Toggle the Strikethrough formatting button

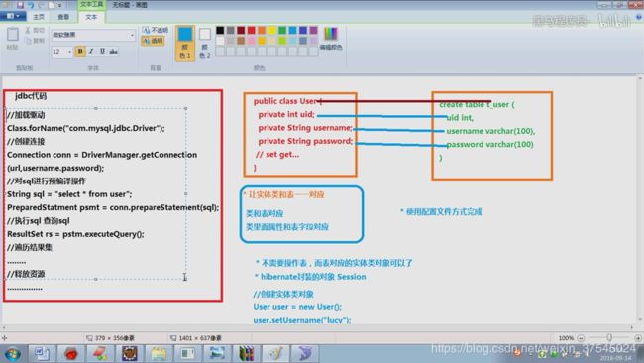[113, 51]
